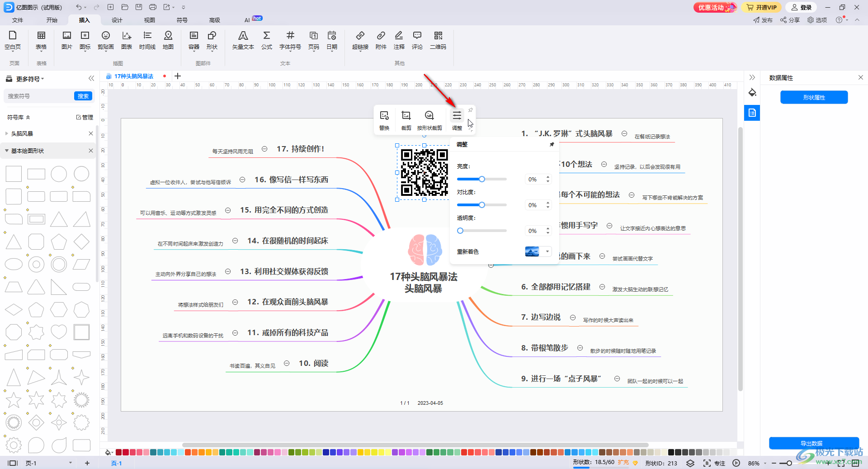This screenshot has height=469, width=868.
Task: Collapse the '9. 进行一场点子风暴' branch
Action: (617, 379)
